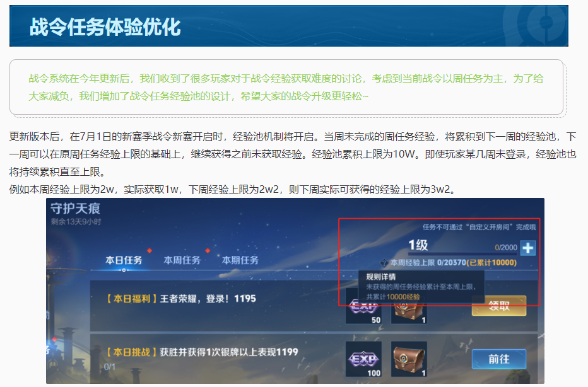Click the red dot on 本周任务 tab
Image resolution: width=588 pixels, height=387 pixels.
(208, 250)
